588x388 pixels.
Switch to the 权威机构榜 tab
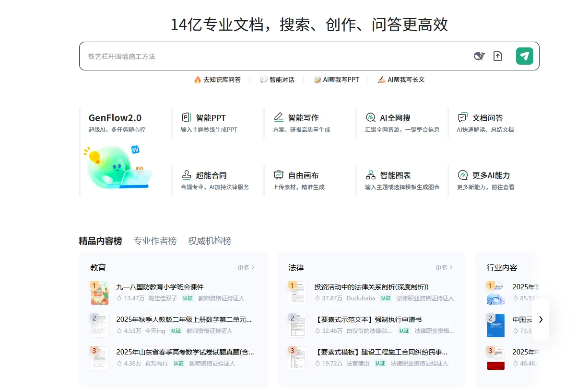(210, 241)
